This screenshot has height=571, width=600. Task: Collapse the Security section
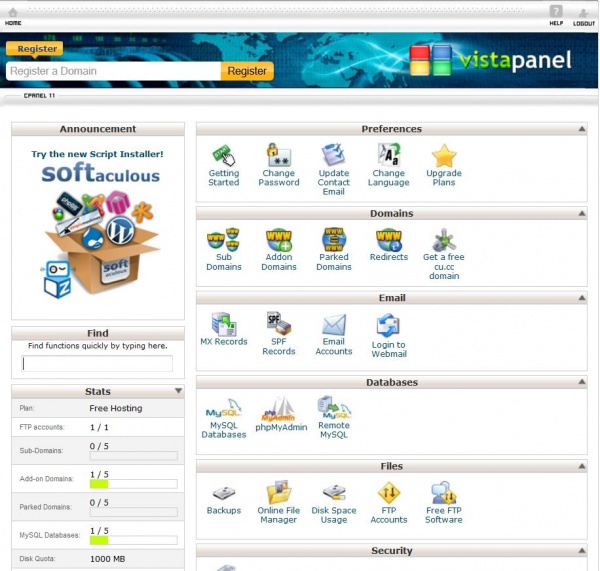coord(582,551)
